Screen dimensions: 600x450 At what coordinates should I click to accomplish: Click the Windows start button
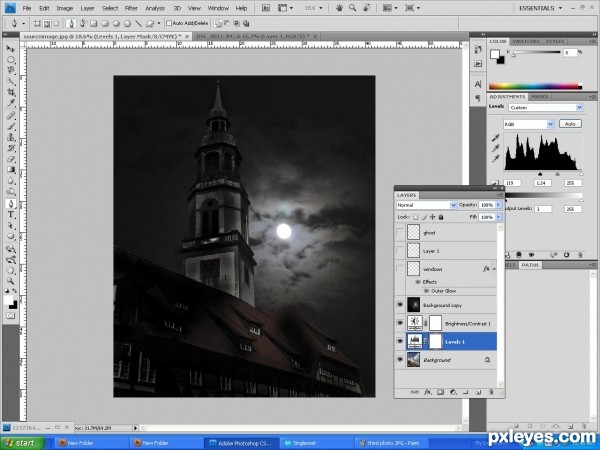click(22, 443)
